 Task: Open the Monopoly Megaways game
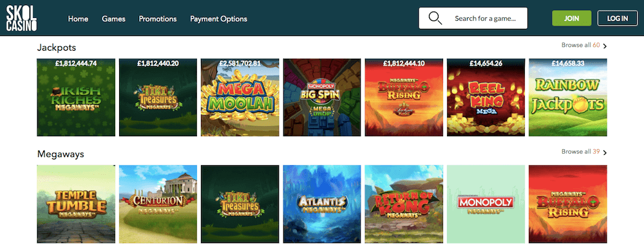point(486,204)
